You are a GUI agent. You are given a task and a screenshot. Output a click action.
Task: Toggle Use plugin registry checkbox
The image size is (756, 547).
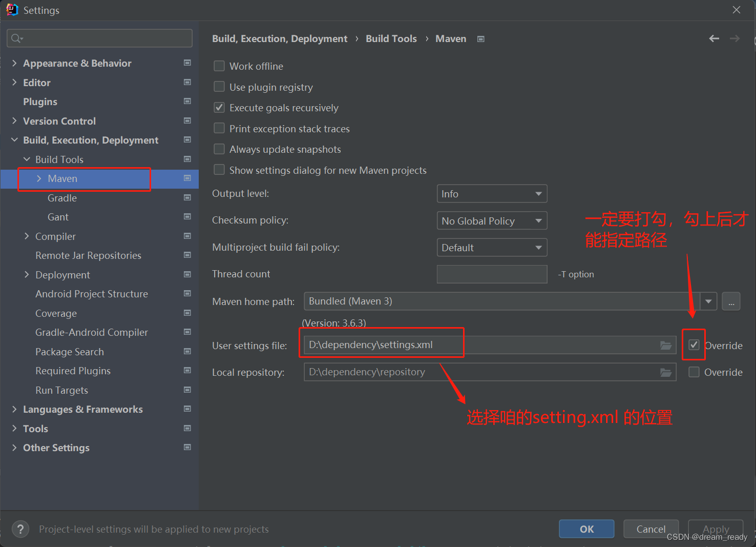click(219, 87)
